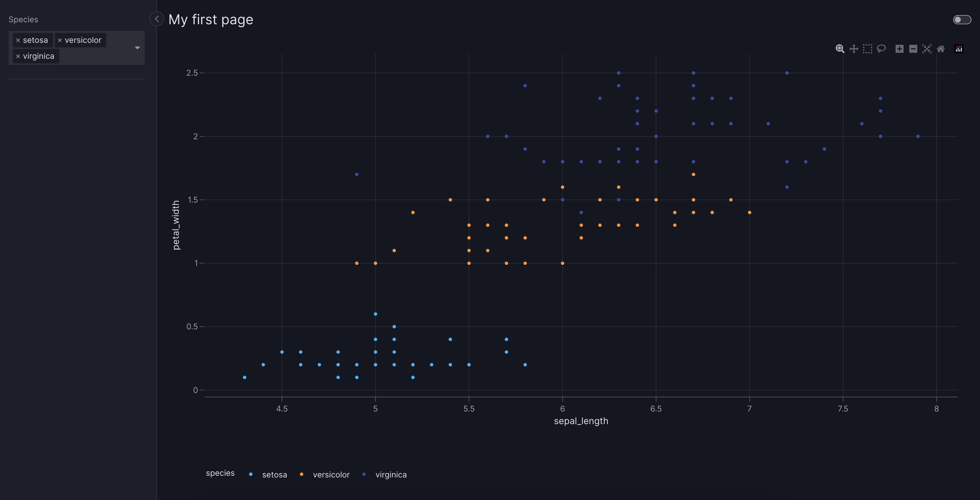Activate the Pan tool
980x500 pixels.
[x=854, y=49]
